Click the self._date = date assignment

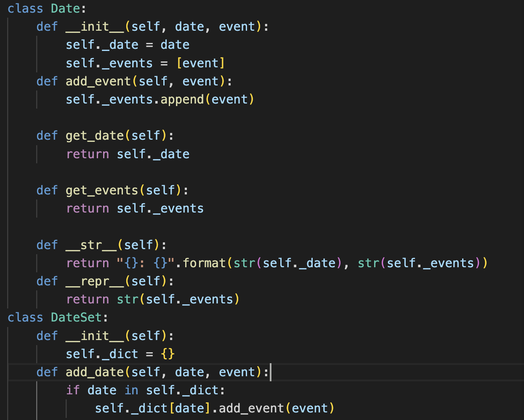coord(127,44)
